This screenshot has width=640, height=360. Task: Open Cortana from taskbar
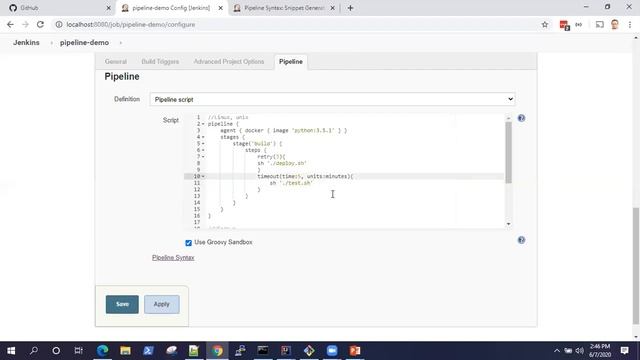56,351
